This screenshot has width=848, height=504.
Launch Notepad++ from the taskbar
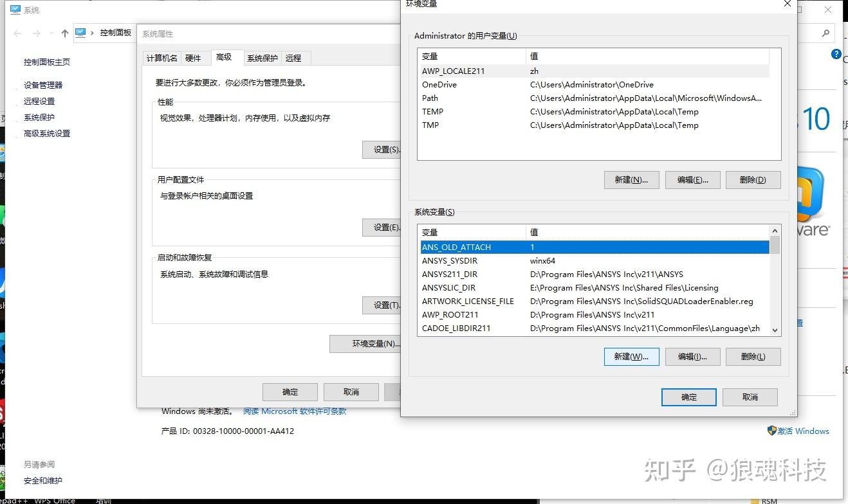[x=13, y=500]
